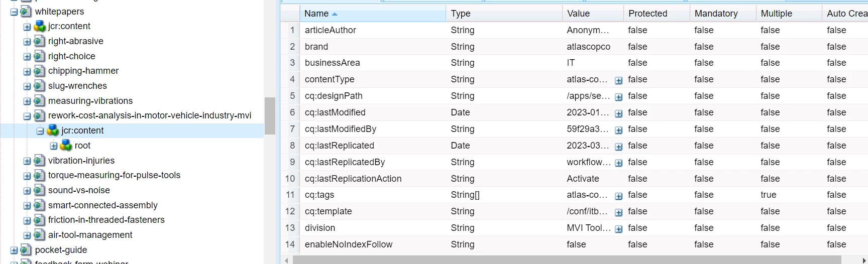Select the friction-in-threaded-fasteners tree item
This screenshot has height=264, width=868.
106,220
